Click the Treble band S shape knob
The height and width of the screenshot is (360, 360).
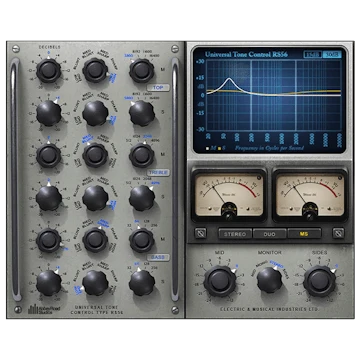(x=95, y=198)
